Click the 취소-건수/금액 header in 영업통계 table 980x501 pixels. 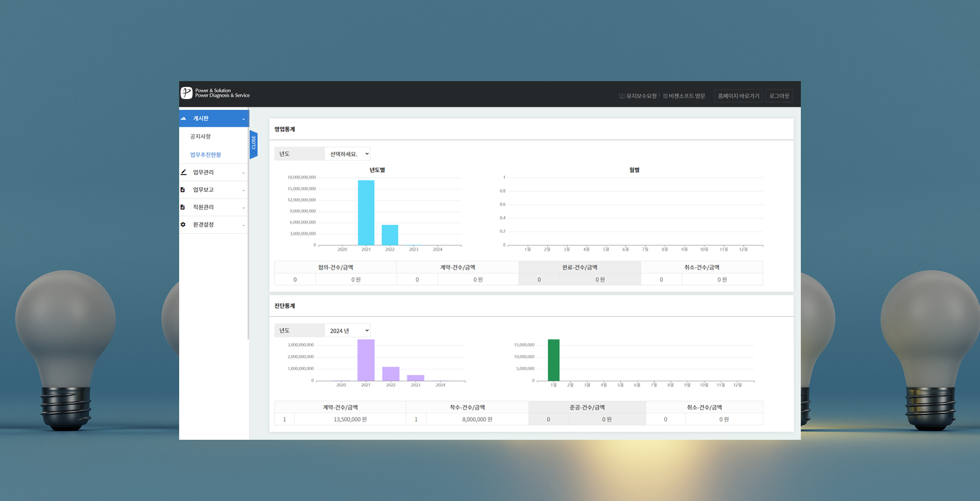702,267
